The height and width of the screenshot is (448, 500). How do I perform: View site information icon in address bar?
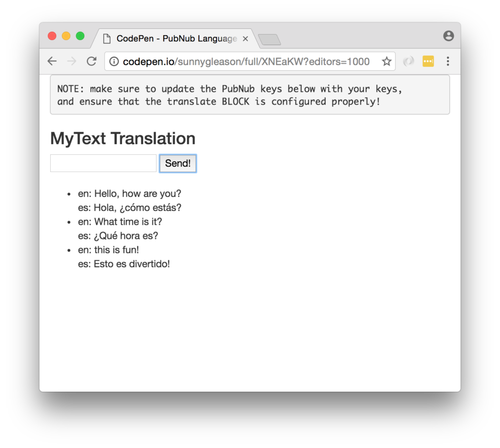coord(114,62)
